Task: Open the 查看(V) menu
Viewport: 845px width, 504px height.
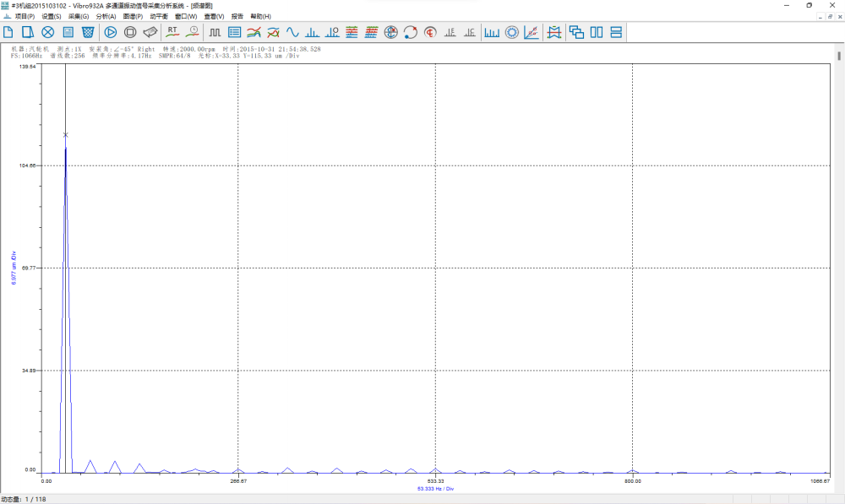Action: [x=214, y=17]
